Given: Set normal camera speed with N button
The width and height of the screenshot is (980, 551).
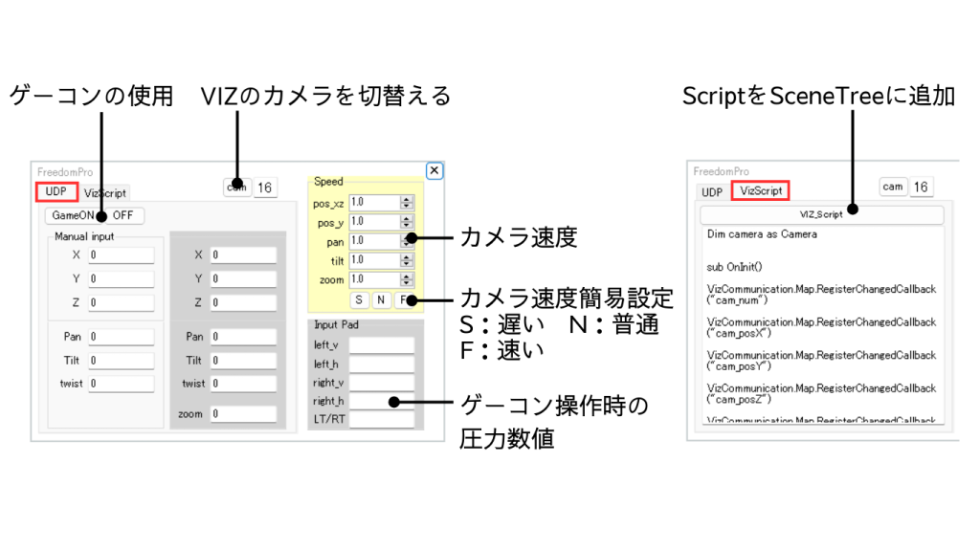Looking at the screenshot, I should tap(381, 300).
